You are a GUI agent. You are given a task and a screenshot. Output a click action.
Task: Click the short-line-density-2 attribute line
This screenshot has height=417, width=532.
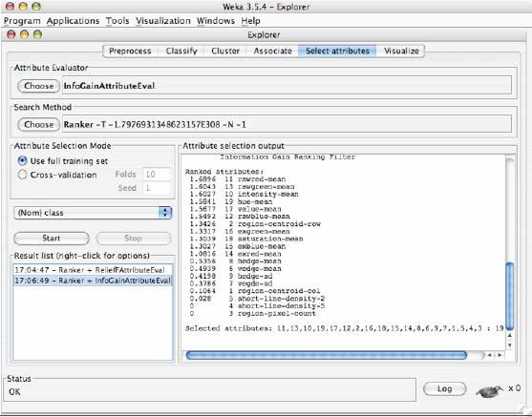257,299
